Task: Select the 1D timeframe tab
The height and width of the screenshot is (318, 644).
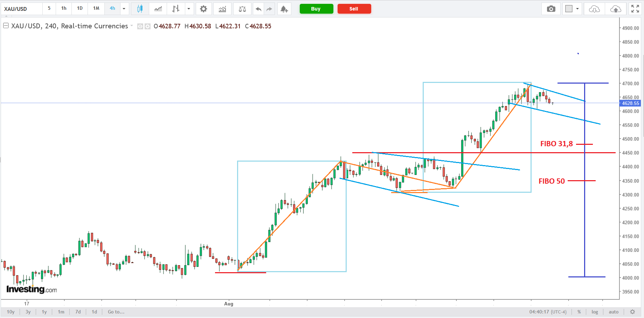Action: [x=80, y=8]
